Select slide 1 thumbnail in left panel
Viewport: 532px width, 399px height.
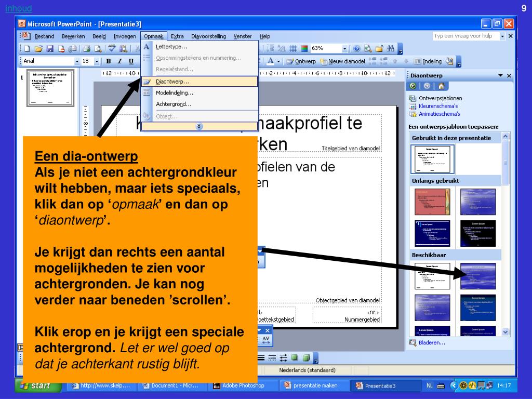tap(50, 88)
